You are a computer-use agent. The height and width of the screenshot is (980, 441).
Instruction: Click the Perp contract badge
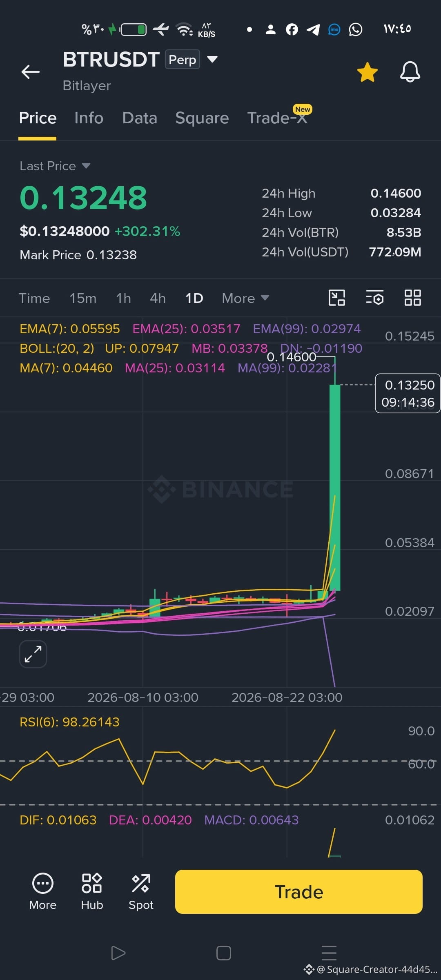(183, 60)
